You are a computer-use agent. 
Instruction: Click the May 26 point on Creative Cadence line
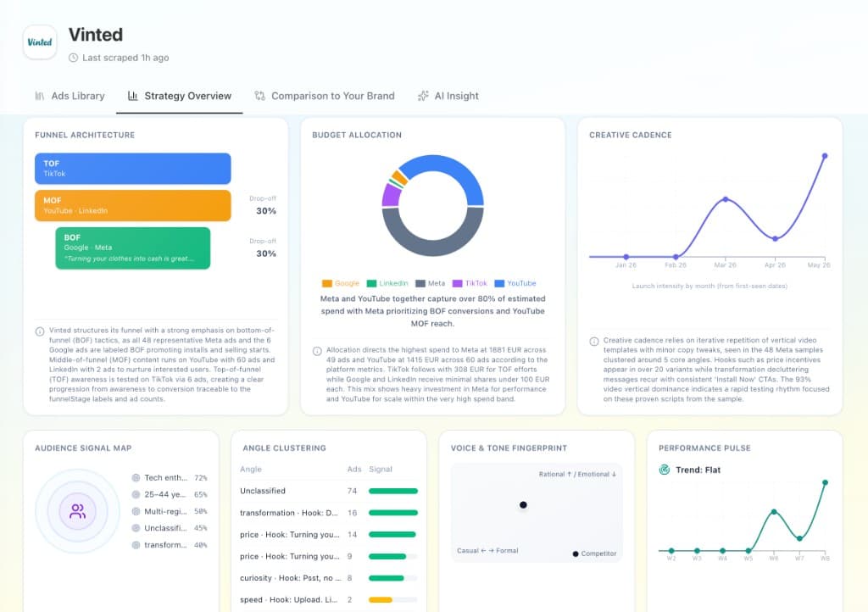(x=825, y=156)
